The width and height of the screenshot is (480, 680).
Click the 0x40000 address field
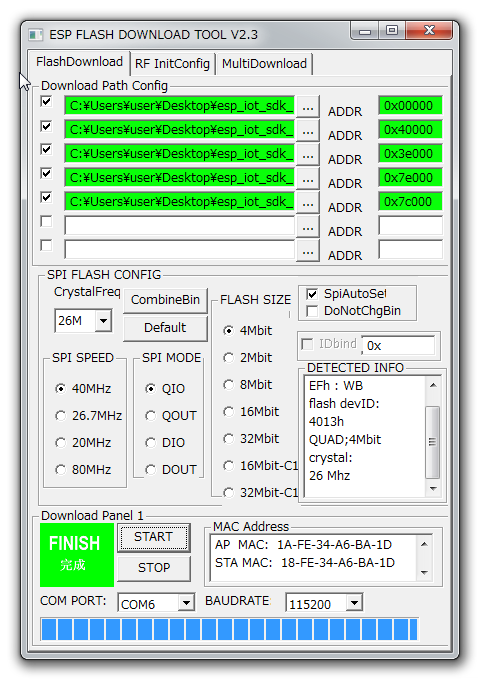[x=410, y=130]
